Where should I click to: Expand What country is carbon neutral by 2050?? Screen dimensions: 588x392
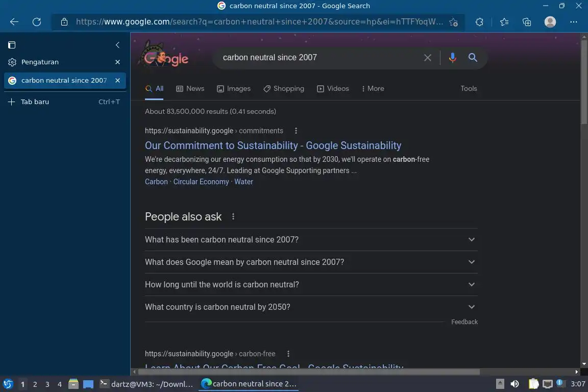pos(311,307)
